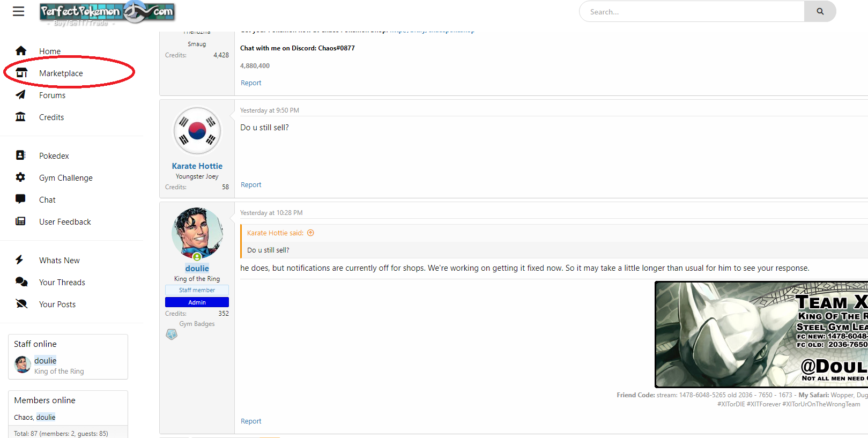Click the Your Threads bubbles icon
868x438 pixels.
21,281
